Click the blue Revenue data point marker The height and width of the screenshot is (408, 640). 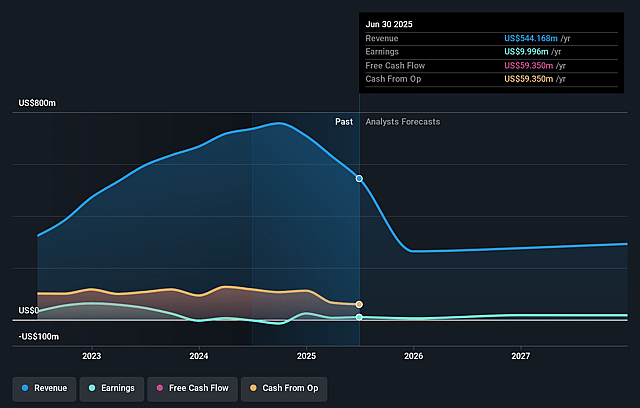[x=359, y=179]
